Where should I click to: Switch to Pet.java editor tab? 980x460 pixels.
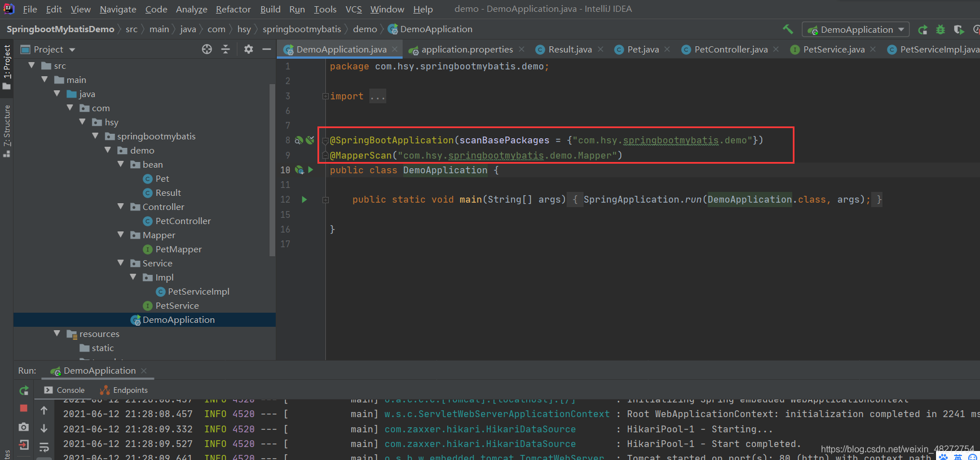click(643, 50)
